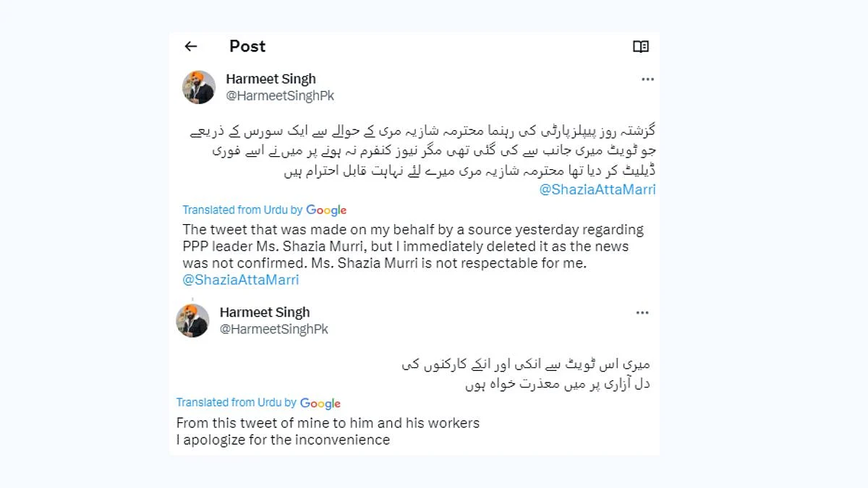868x488 pixels.
Task: Open reader view book icon
Action: coord(641,46)
